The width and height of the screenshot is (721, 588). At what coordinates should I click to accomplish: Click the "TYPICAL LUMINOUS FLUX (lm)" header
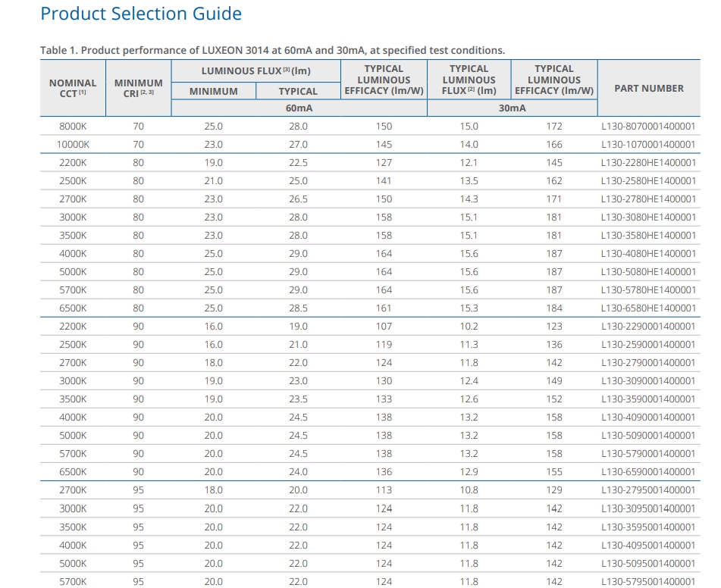[x=469, y=80]
